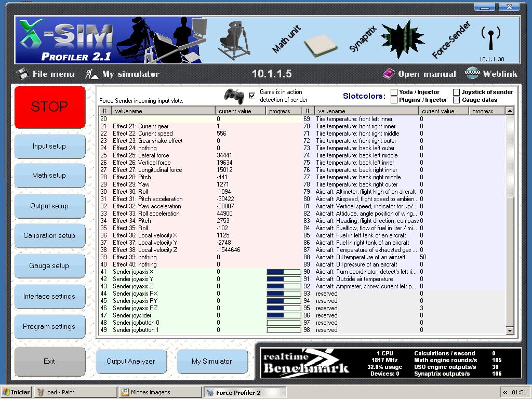Click the slot list scrollbar thumb
Screen dimensions: 532x399
(510, 261)
